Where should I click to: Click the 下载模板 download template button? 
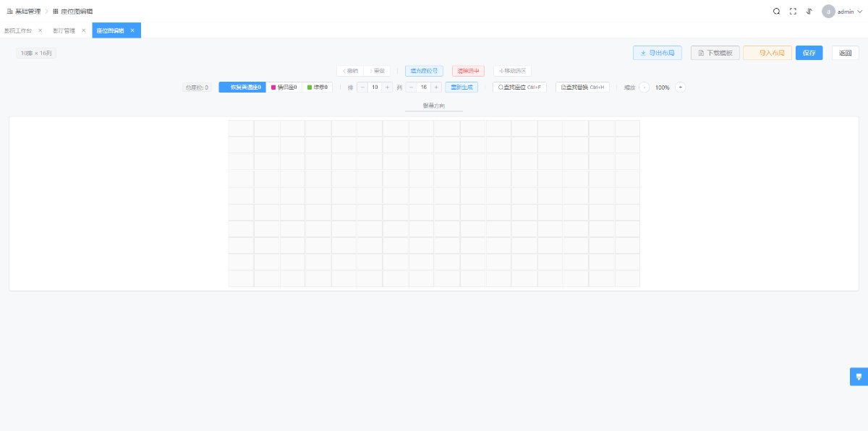pos(715,53)
